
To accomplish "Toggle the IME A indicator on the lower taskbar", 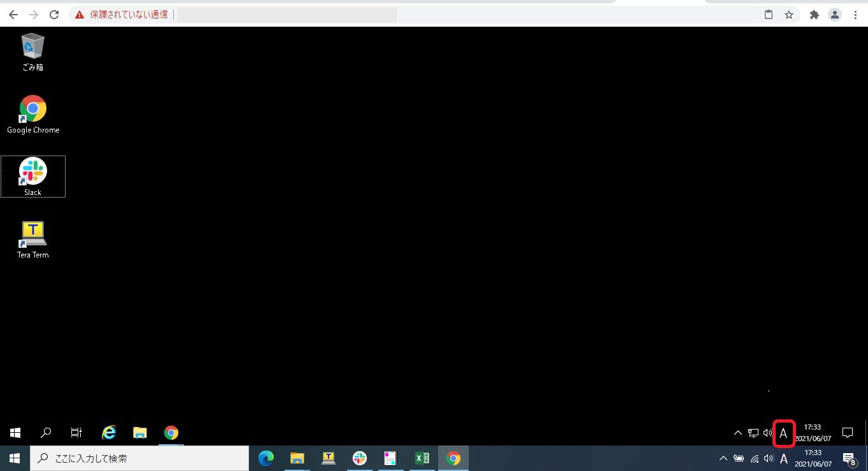I will tap(784, 458).
